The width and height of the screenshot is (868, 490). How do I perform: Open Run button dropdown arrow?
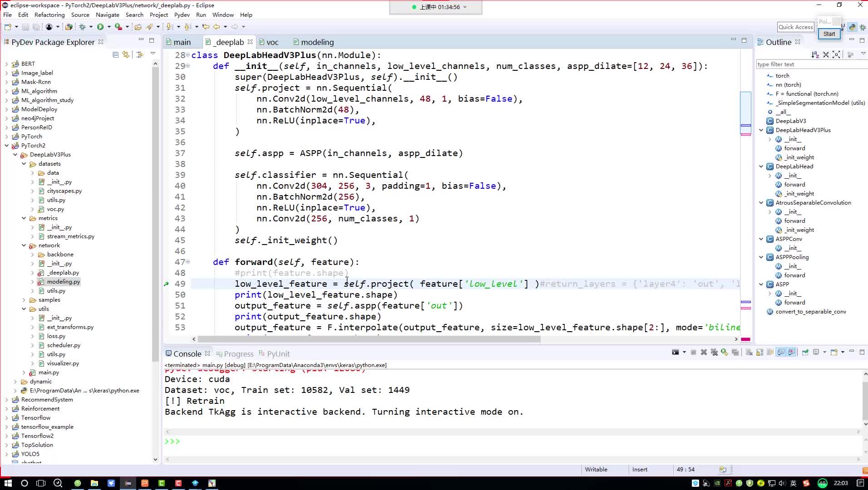pyautogui.click(x=109, y=27)
